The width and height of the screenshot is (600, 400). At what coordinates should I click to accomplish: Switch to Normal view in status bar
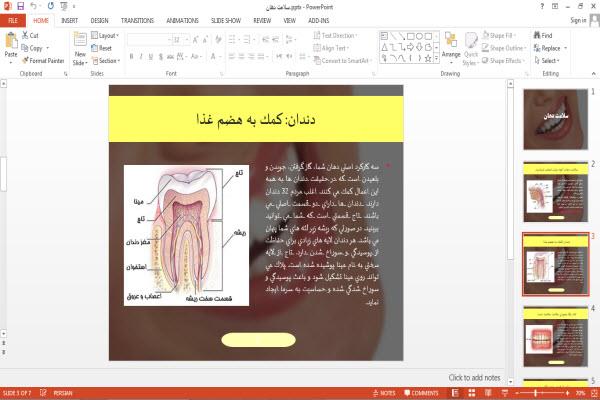click(455, 393)
